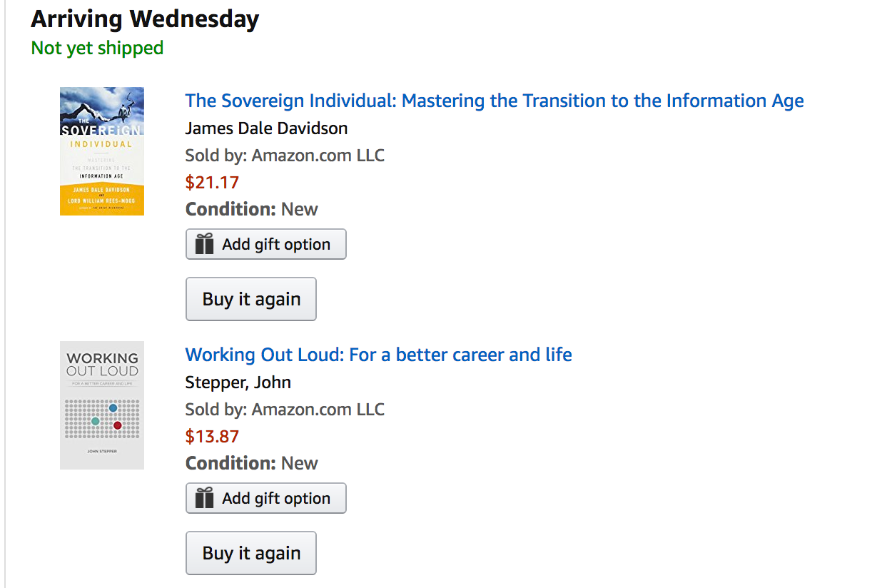Click gift box icon for Working Out Loud

(204, 498)
